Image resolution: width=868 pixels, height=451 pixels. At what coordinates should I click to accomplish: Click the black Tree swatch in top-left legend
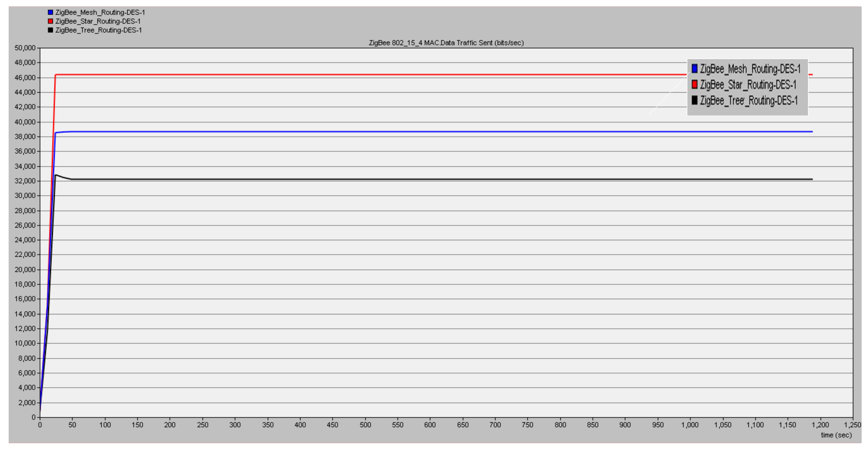(x=50, y=30)
